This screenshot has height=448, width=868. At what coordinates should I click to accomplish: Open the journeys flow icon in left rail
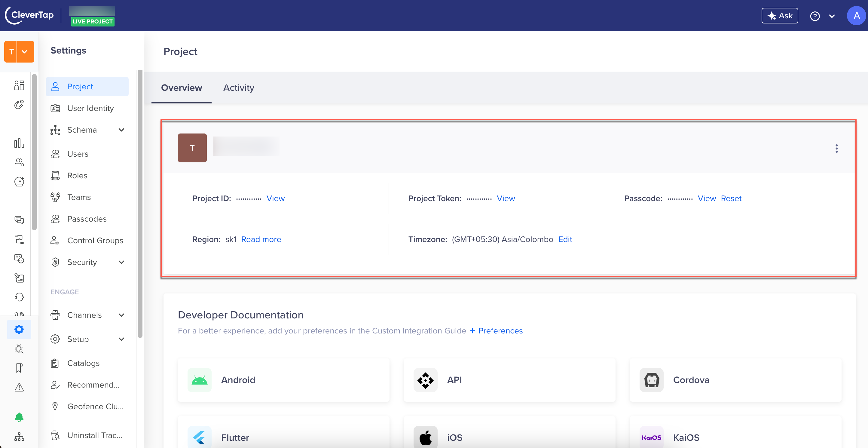[19, 239]
